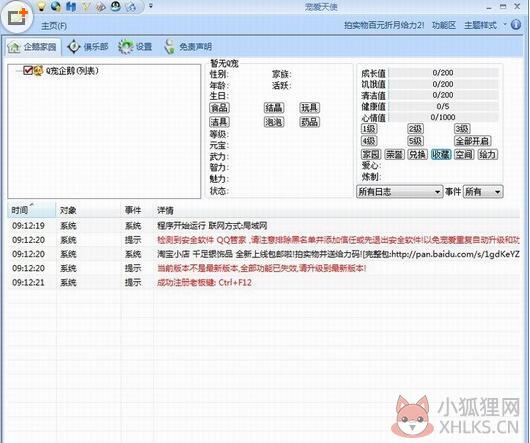Toggle the 收藏 highlighted button
Viewport: 530px width, 443px height.
point(441,154)
